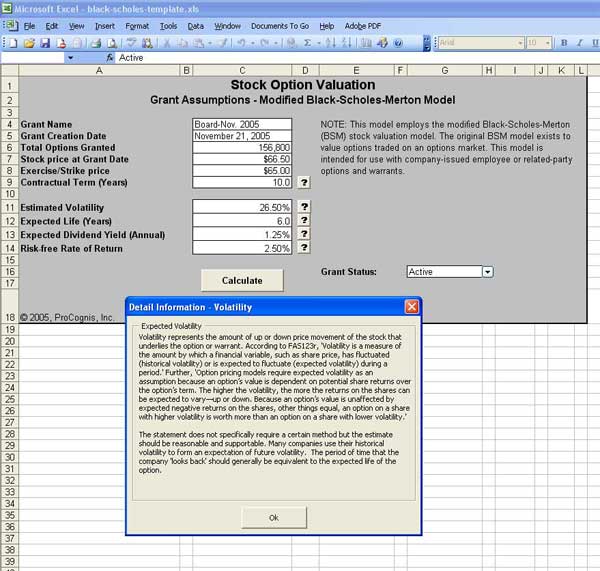The width and height of the screenshot is (600, 571).
Task: Select row 25 header
Action: click(x=10, y=399)
